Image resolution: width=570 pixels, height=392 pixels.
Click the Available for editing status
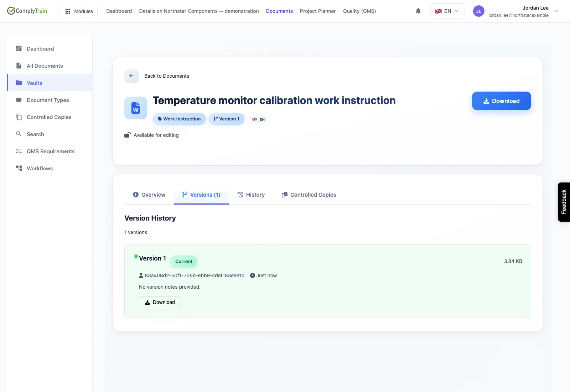point(156,135)
